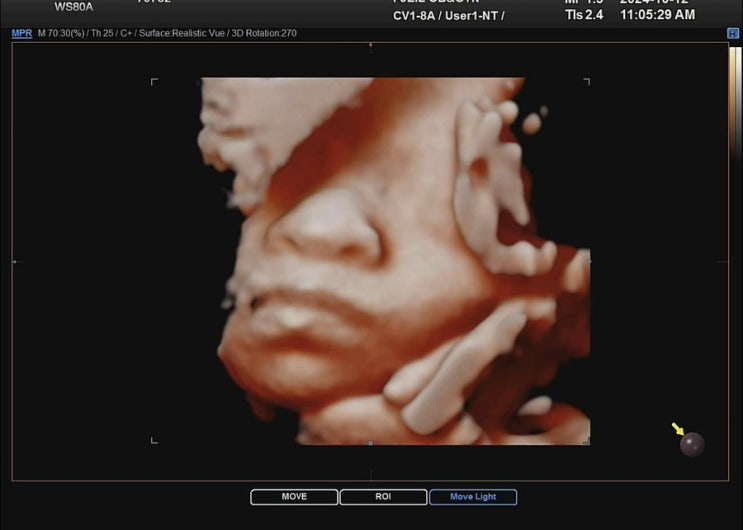
Task: Click the blue icon at top right corner
Action: pyautogui.click(x=733, y=33)
